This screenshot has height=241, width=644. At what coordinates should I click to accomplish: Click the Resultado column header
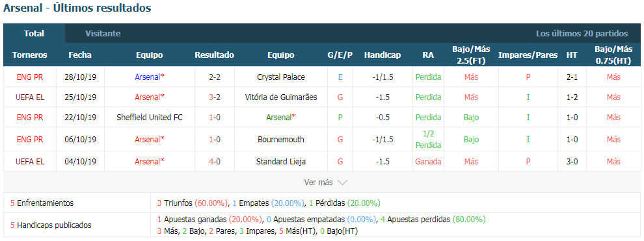click(x=215, y=55)
